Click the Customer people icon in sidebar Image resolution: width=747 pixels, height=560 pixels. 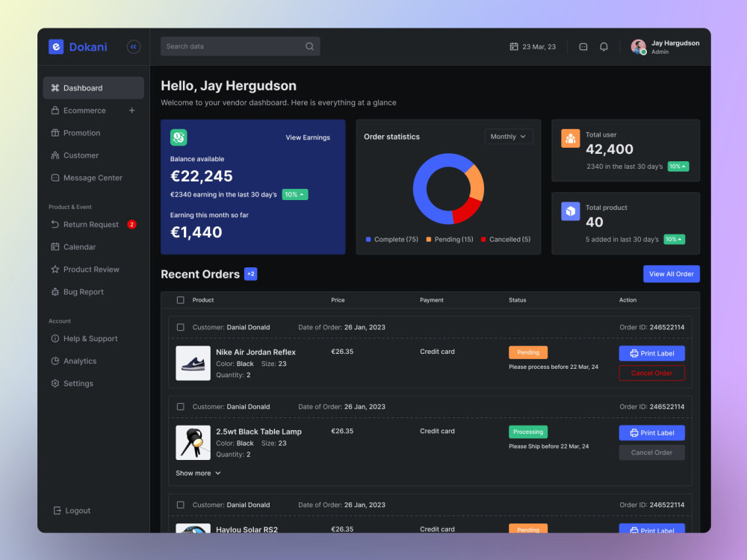point(55,155)
